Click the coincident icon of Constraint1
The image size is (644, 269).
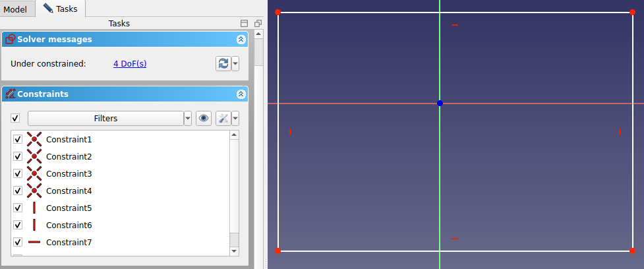(34, 139)
